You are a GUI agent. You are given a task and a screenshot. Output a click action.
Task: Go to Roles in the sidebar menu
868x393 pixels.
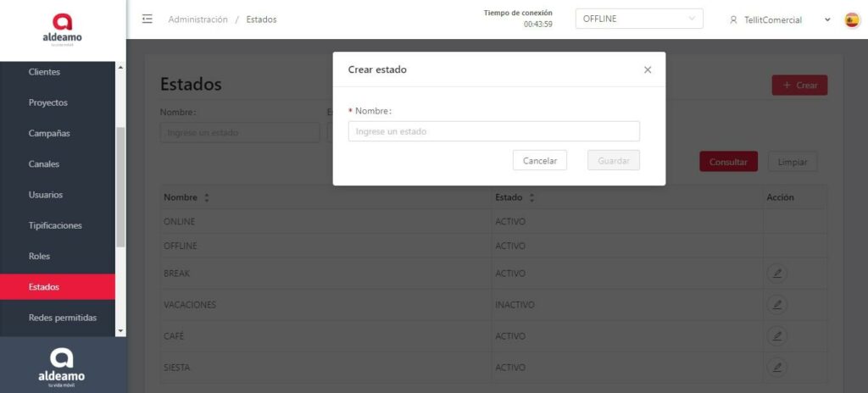39,256
